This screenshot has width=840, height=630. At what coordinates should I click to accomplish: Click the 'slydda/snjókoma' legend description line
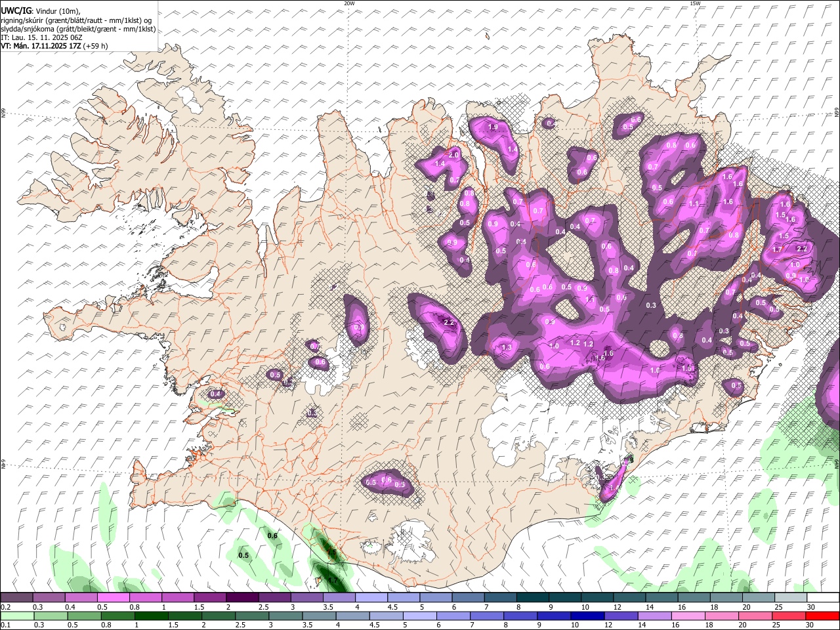78,29
